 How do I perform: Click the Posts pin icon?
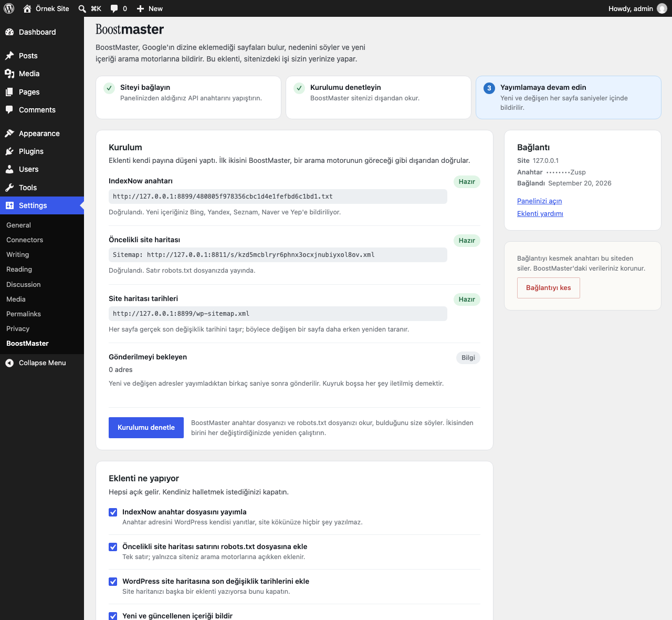[9, 56]
